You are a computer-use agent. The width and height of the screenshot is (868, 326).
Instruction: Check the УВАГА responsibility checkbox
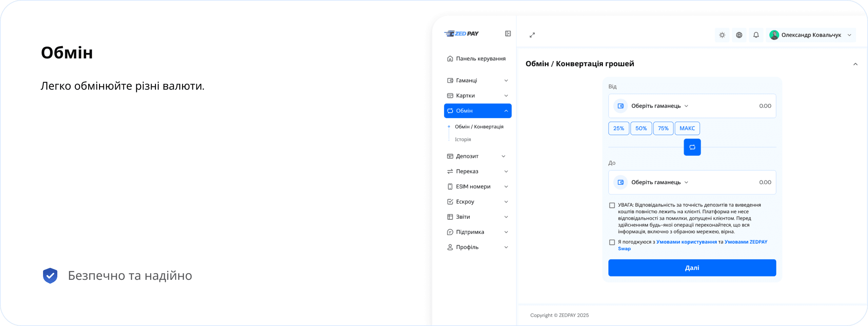tap(612, 205)
